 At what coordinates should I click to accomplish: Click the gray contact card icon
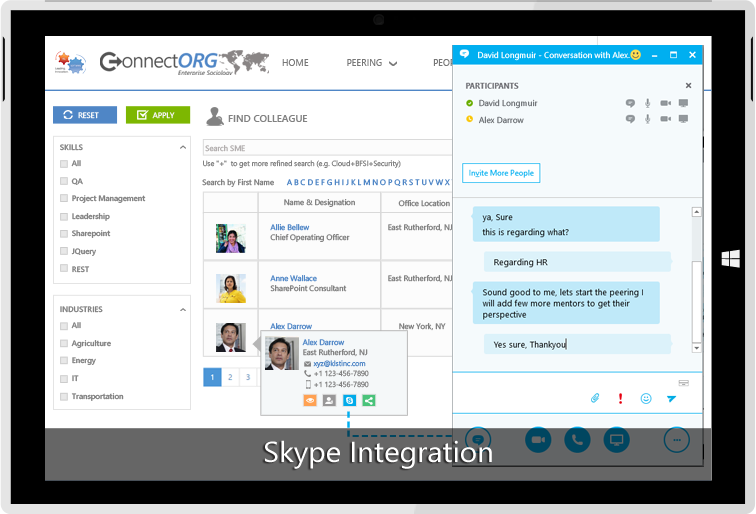(x=329, y=400)
